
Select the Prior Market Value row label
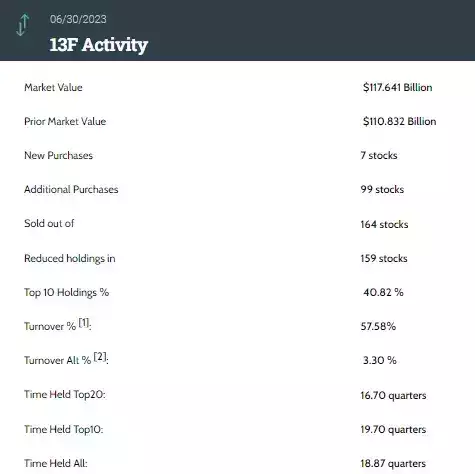(x=65, y=121)
